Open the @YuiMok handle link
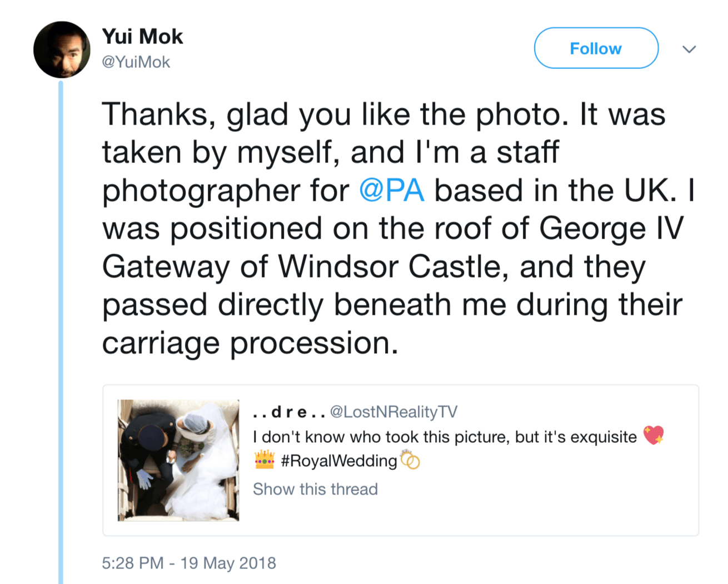 pos(136,62)
